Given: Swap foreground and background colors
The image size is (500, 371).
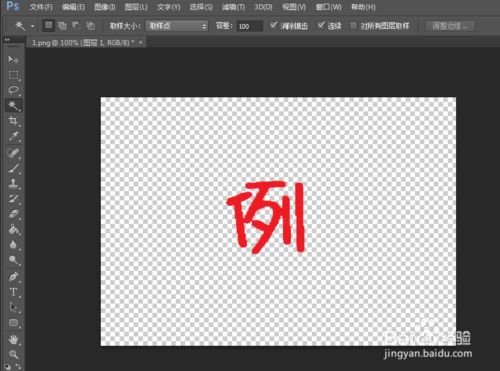Looking at the screenshot, I should pos(18,367).
